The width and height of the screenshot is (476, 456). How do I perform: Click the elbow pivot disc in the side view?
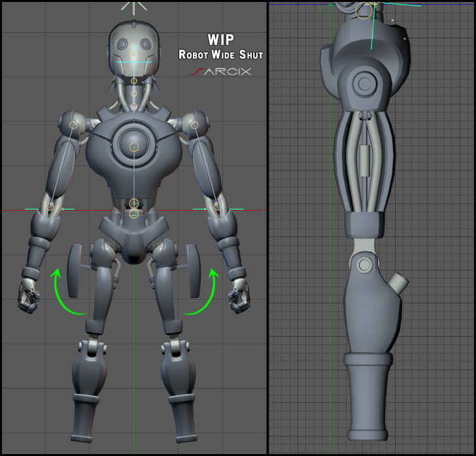tap(364, 264)
